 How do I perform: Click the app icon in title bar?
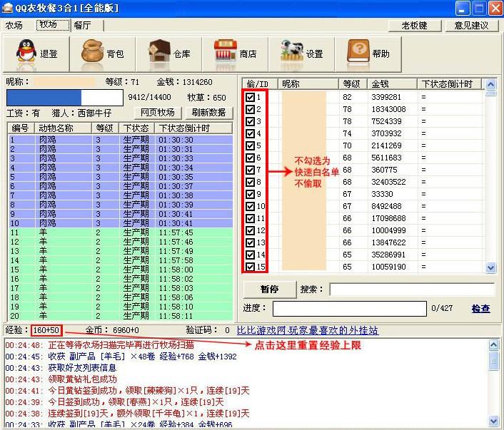(7, 8)
